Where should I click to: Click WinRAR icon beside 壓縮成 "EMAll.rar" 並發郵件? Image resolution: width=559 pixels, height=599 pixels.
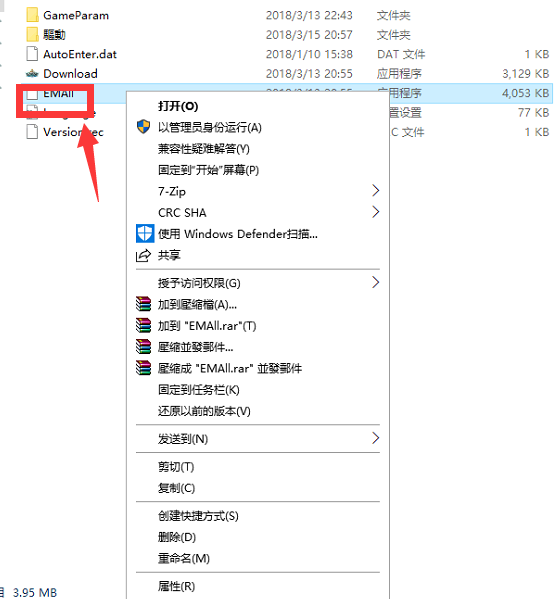(143, 368)
